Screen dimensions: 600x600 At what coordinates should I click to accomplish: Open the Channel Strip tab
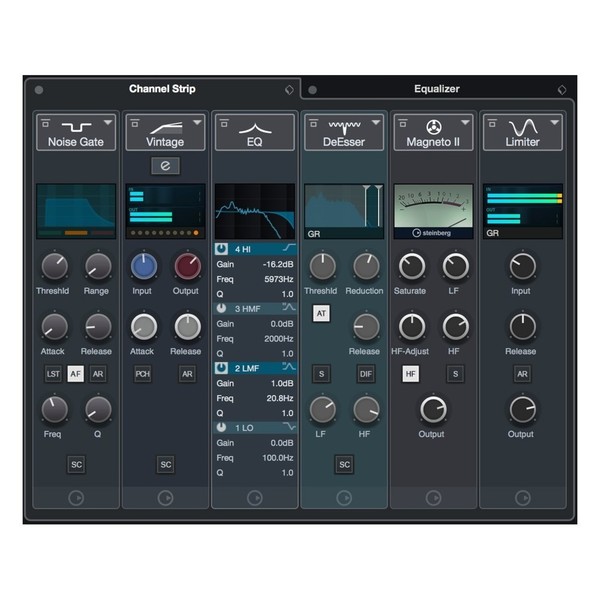click(x=162, y=89)
